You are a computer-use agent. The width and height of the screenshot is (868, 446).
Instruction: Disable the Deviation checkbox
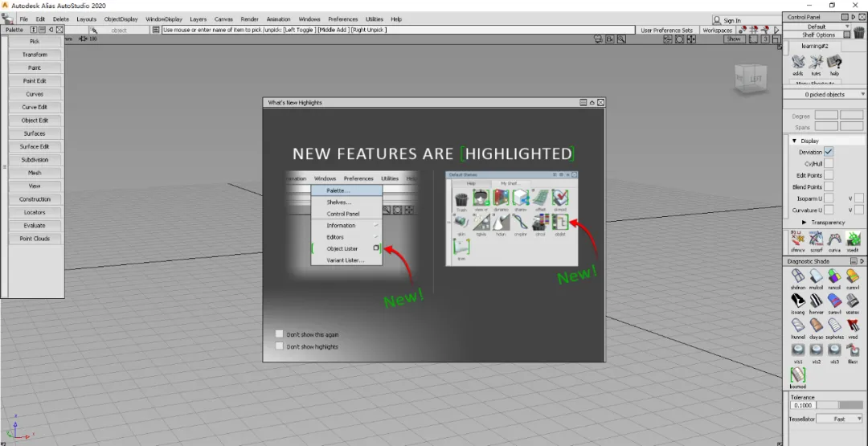pos(829,152)
